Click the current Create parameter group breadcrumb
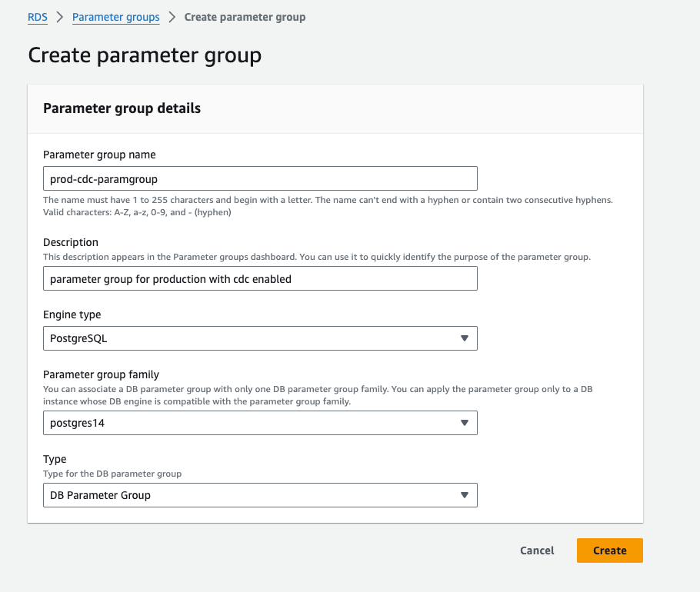 coord(245,17)
